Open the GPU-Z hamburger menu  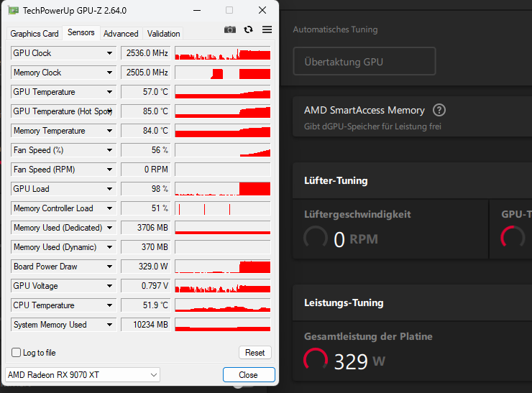(267, 30)
